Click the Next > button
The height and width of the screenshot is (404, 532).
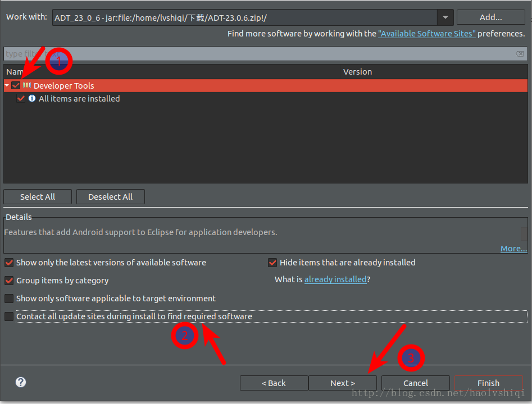(343, 383)
